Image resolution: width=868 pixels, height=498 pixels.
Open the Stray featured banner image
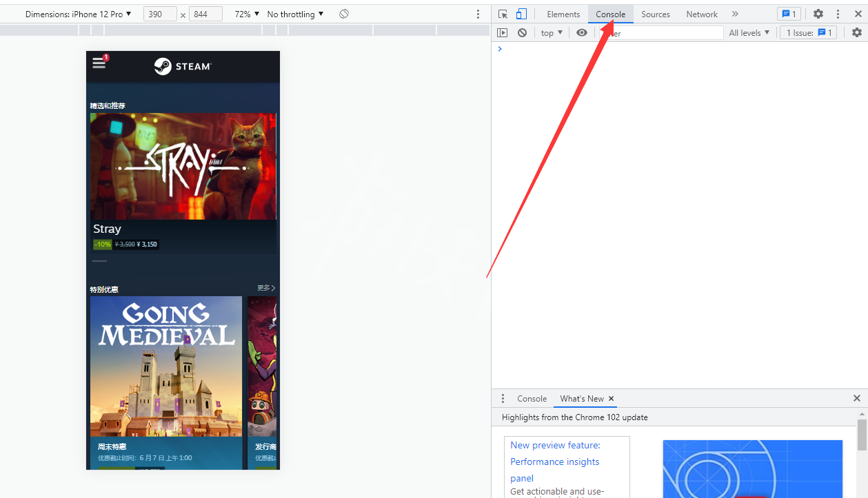click(x=183, y=166)
